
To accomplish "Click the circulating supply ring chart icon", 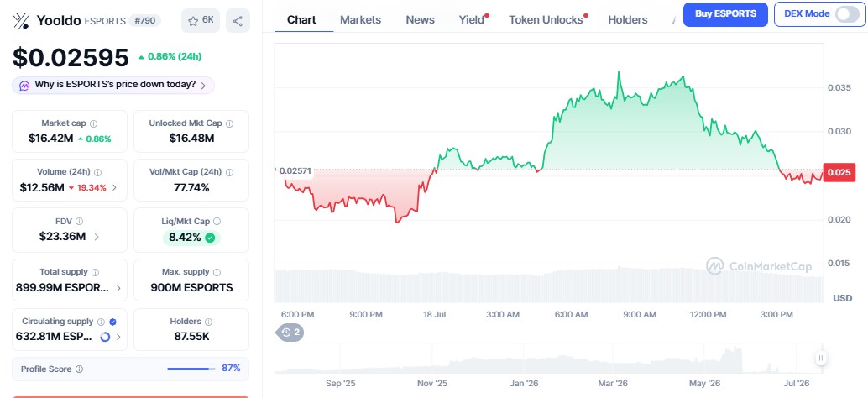I will tap(105, 337).
